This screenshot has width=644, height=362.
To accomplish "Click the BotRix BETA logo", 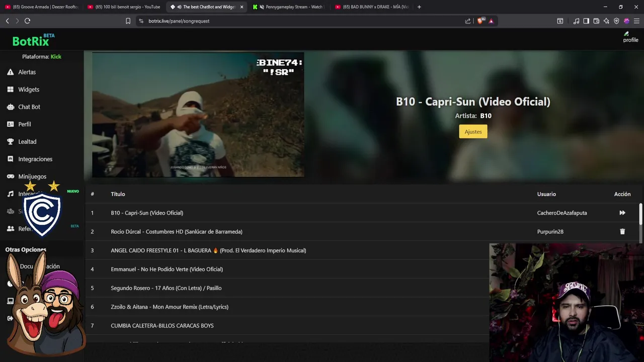I will (33, 39).
